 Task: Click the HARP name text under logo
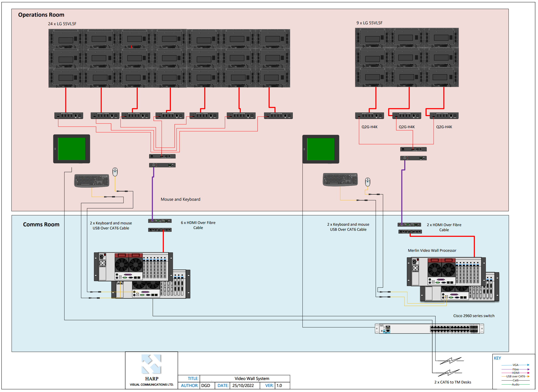pos(152,379)
